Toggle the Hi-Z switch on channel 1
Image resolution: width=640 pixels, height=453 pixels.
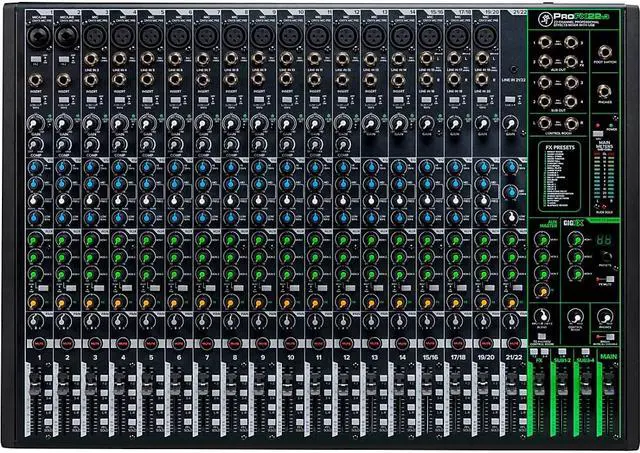[36, 60]
